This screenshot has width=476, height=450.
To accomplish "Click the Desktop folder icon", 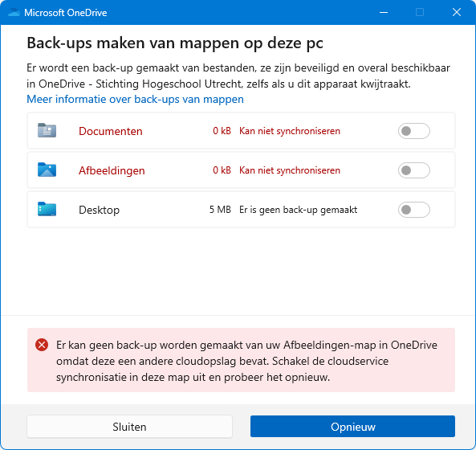I will (47, 209).
